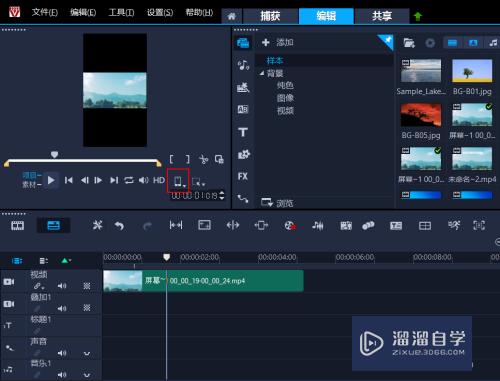This screenshot has width=500, height=381.
Task: Select the 样本 folder
Action: click(x=275, y=60)
